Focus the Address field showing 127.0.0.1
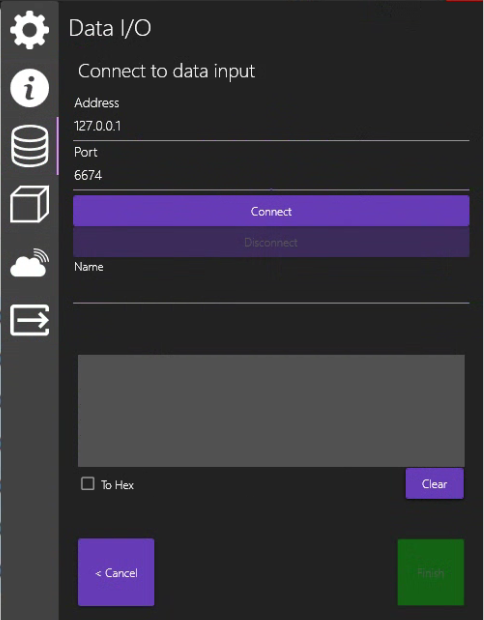484x620 pixels. [271, 127]
